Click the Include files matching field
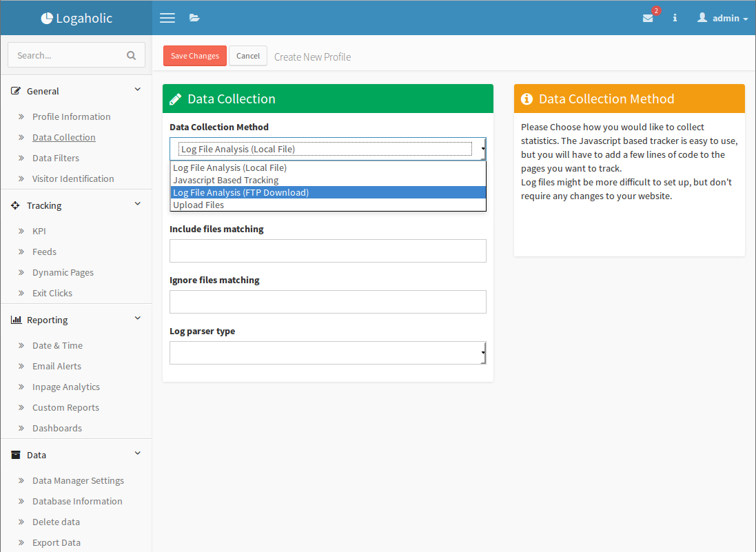 (x=328, y=251)
